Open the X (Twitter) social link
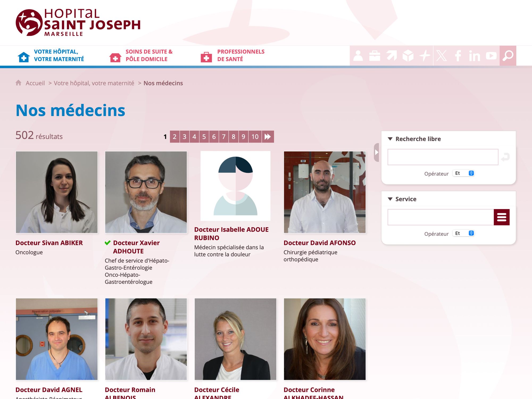 (442, 56)
